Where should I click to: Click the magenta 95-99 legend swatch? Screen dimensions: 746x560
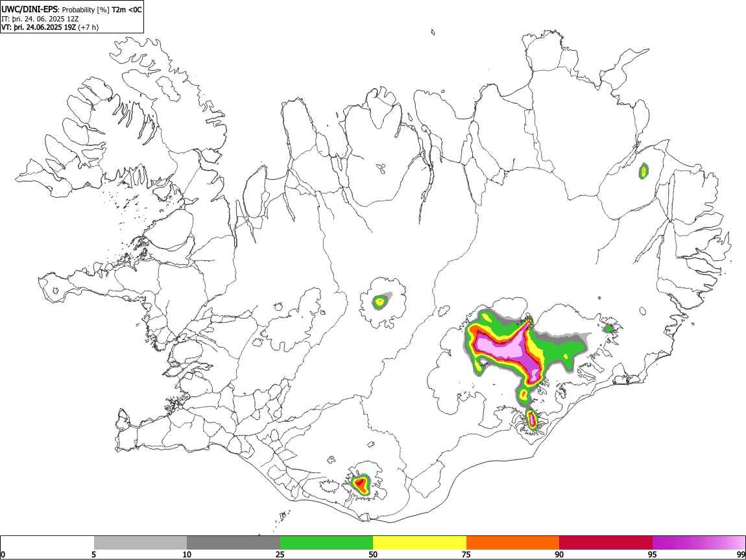tap(699, 542)
